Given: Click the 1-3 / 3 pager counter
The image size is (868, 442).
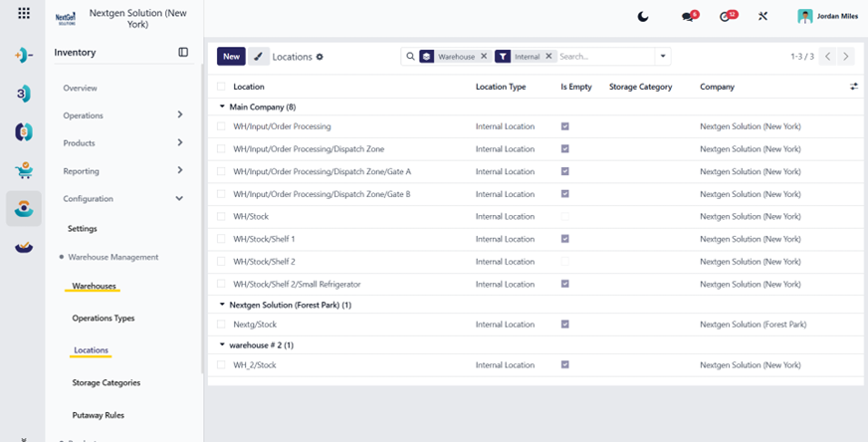Looking at the screenshot, I should coord(802,57).
